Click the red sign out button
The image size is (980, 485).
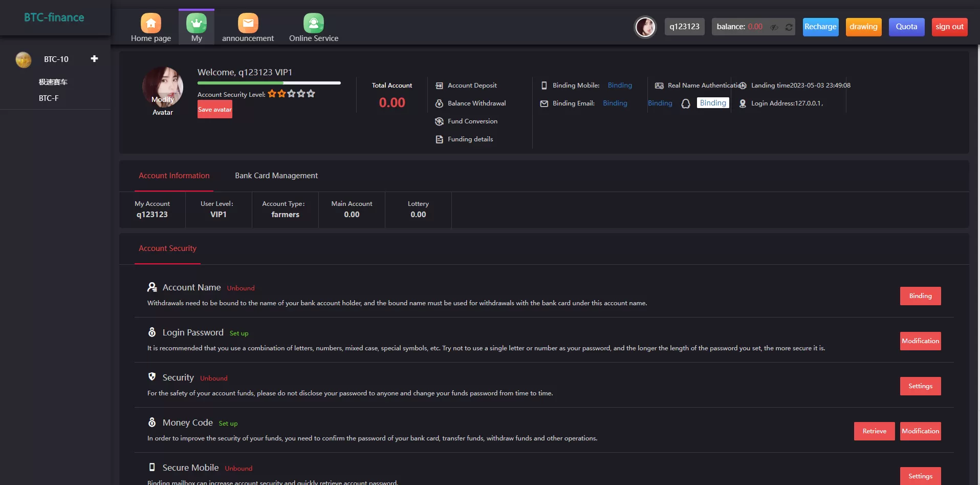pyautogui.click(x=949, y=27)
